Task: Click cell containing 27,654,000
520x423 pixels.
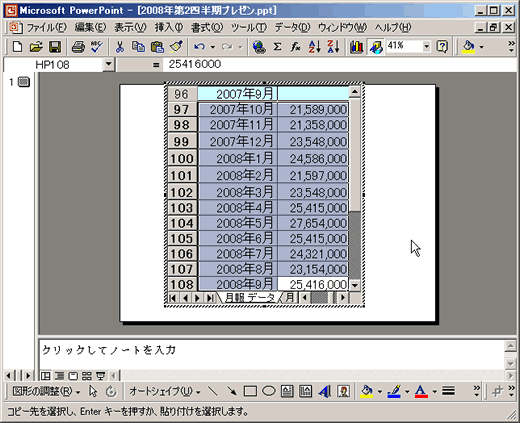Action: pos(313,223)
